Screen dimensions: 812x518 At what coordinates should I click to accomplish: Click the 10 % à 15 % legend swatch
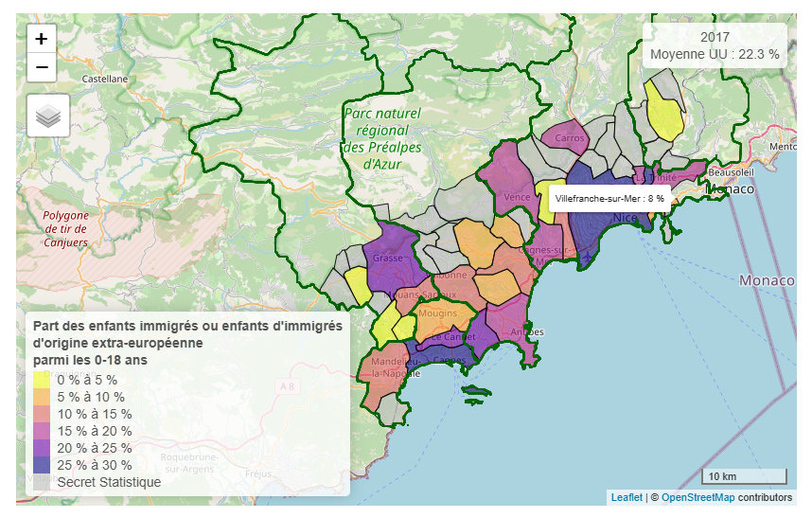tap(43, 414)
